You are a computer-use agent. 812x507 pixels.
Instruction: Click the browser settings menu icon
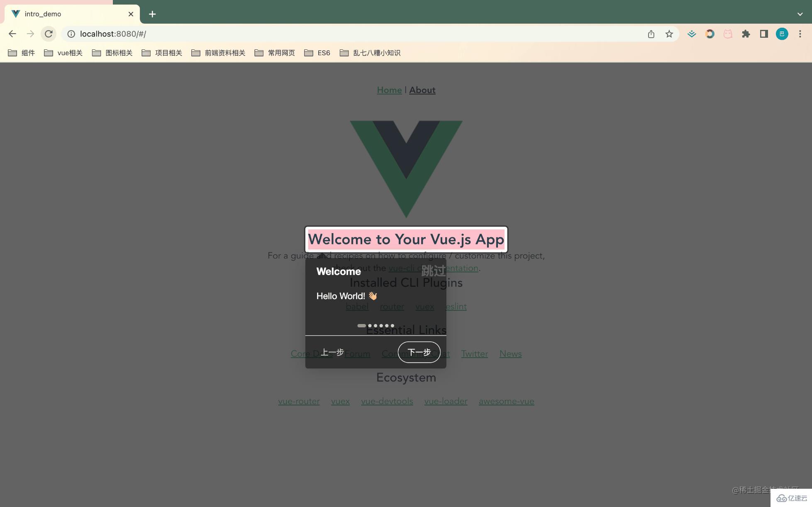pos(800,33)
